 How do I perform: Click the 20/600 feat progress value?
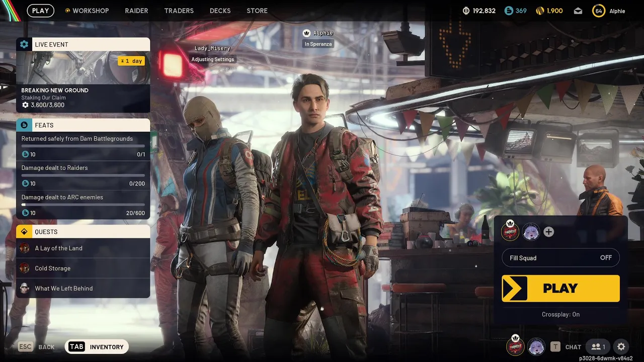(x=135, y=213)
